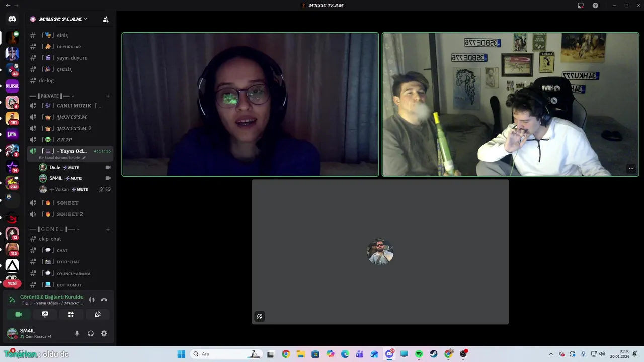The height and width of the screenshot is (362, 644).
Task: Open more options on right video tile
Action: pyautogui.click(x=631, y=169)
